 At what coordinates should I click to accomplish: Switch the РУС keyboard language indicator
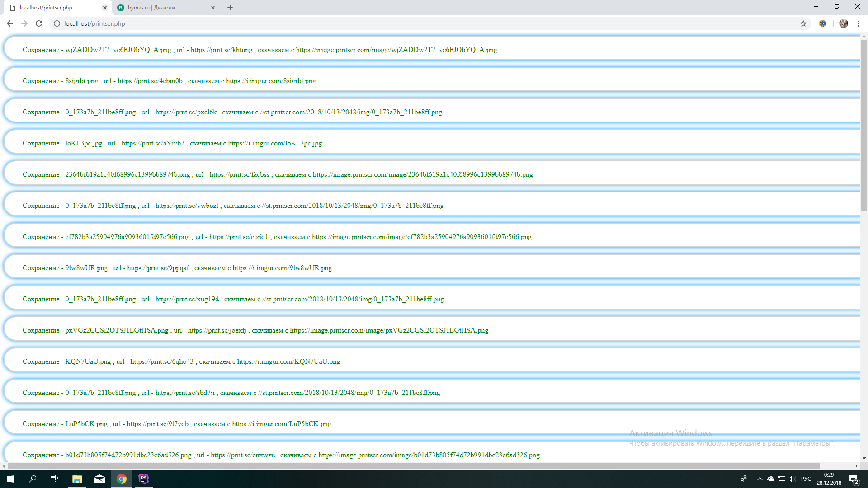click(806, 479)
